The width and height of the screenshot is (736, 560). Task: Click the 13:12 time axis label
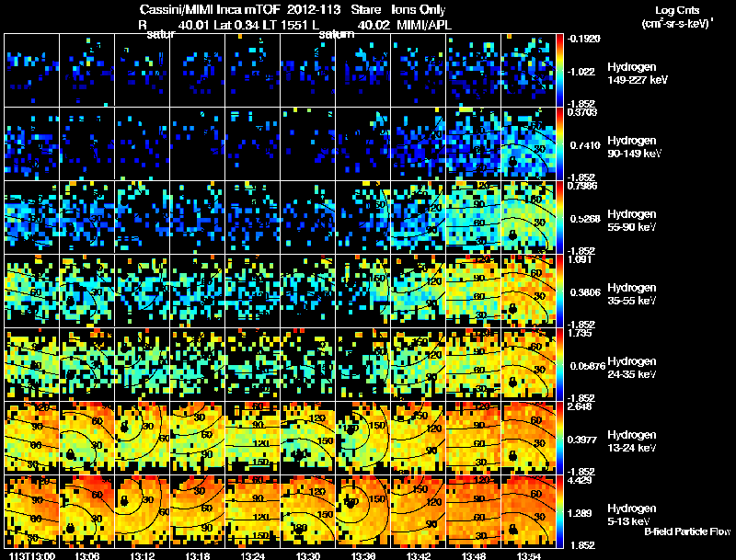point(143,555)
